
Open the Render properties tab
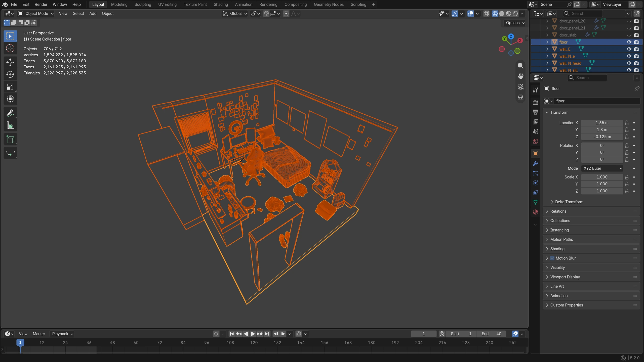click(535, 102)
